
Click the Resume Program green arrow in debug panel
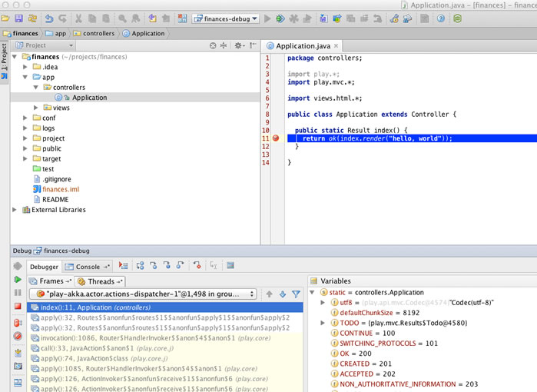click(x=18, y=280)
